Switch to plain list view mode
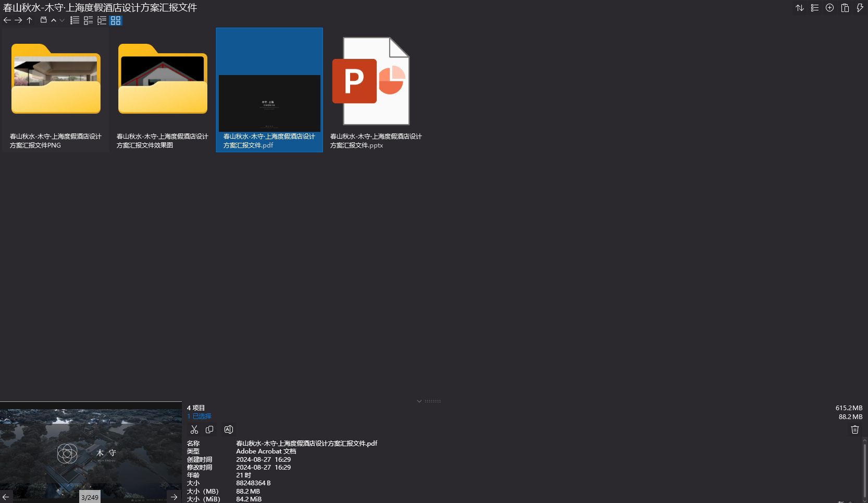868x503 pixels. (75, 20)
